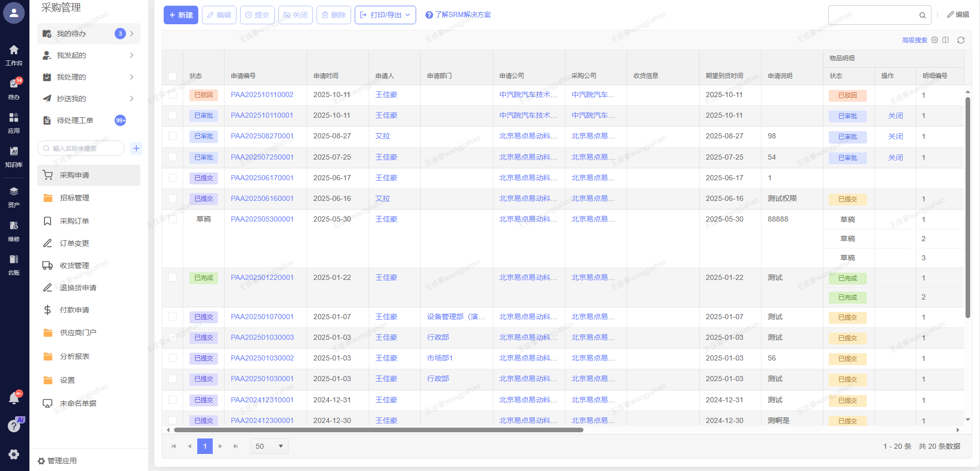This screenshot has width=980, height=471.
Task: Click the horizontal scrollbar below the table
Action: [378, 430]
